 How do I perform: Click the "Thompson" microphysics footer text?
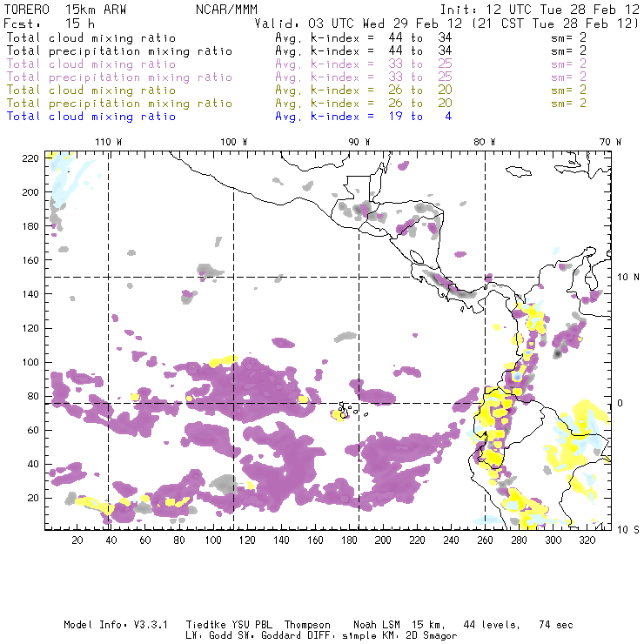307,625
